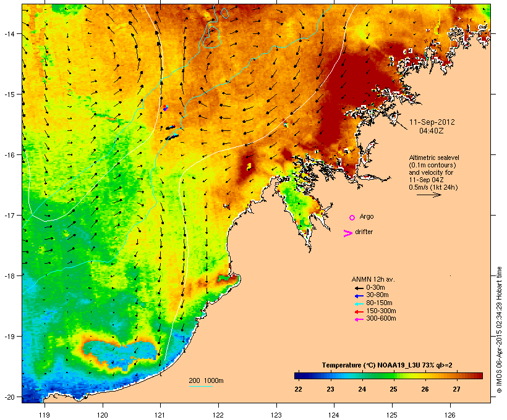Click the 30-80m depth label
The width and height of the screenshot is (507, 420).
point(377,295)
